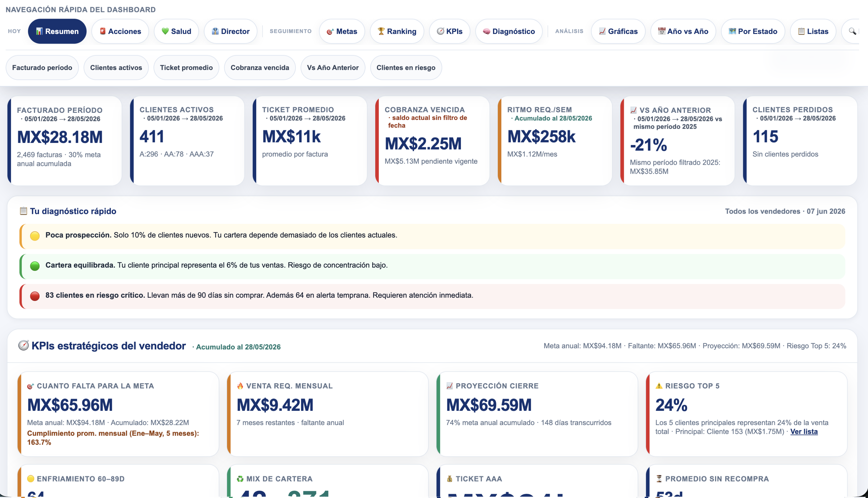Image resolution: width=868 pixels, height=498 pixels.
Task: Click the Cobranza vencida chip
Action: point(260,67)
